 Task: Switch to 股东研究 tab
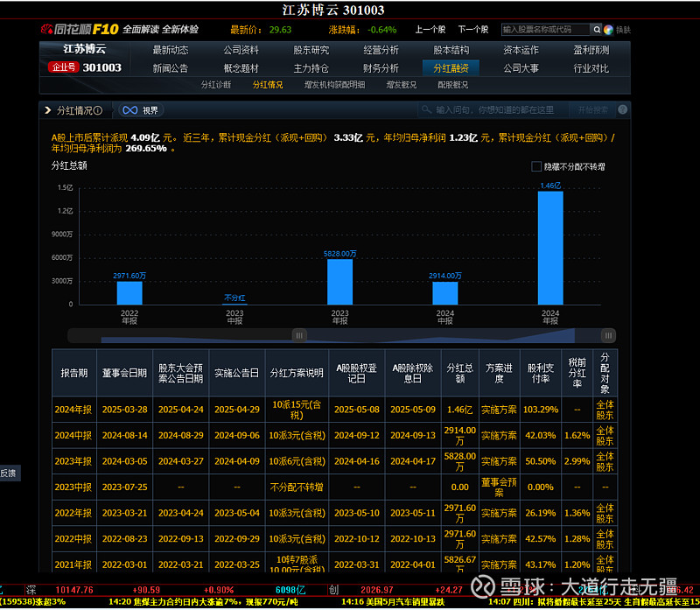click(x=311, y=50)
